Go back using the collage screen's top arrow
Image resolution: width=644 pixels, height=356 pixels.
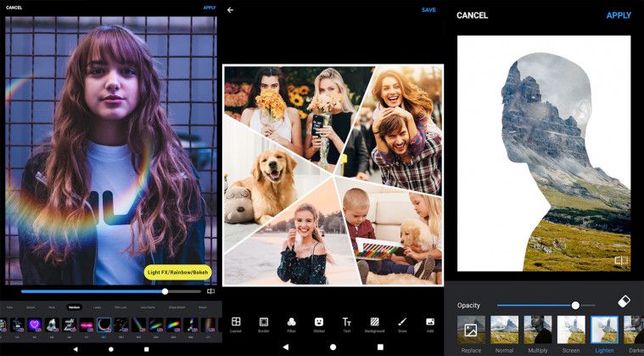(x=231, y=10)
